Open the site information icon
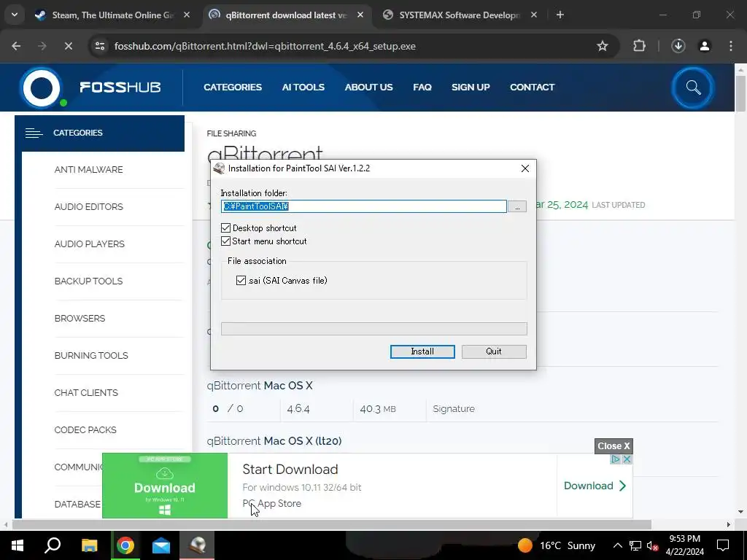This screenshot has width=747, height=560. (x=100, y=46)
